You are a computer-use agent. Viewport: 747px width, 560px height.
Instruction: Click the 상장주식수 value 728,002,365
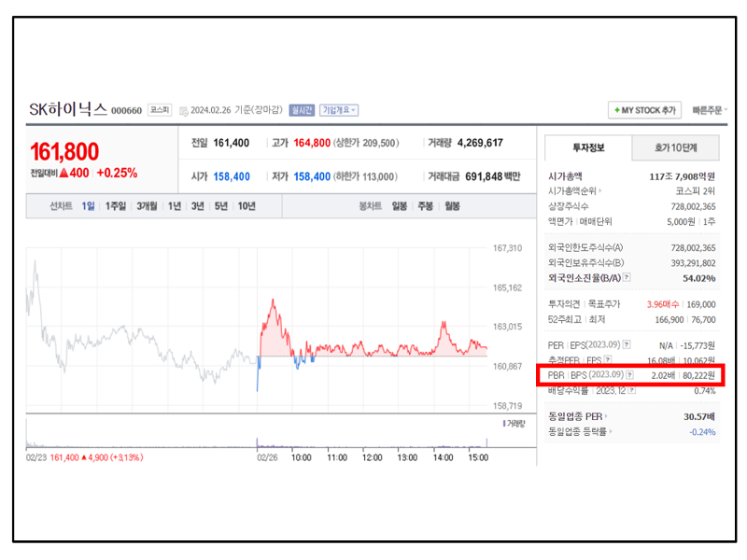tap(693, 206)
